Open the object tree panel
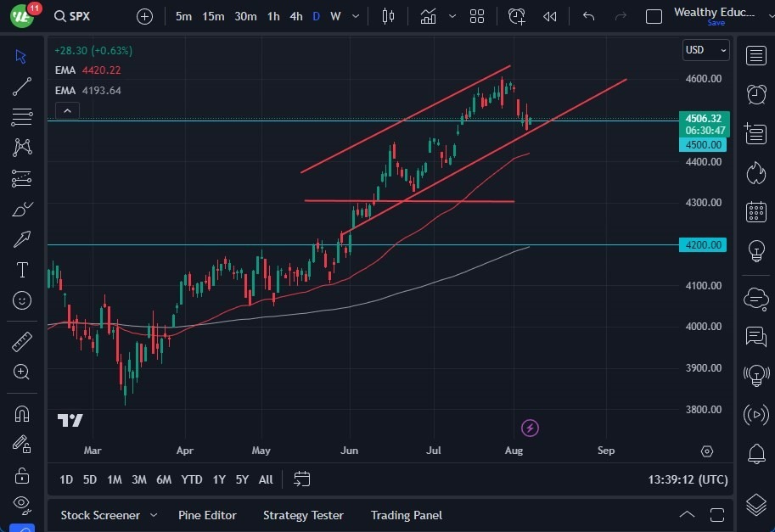Viewport: 775px width, 532px height. (x=755, y=504)
